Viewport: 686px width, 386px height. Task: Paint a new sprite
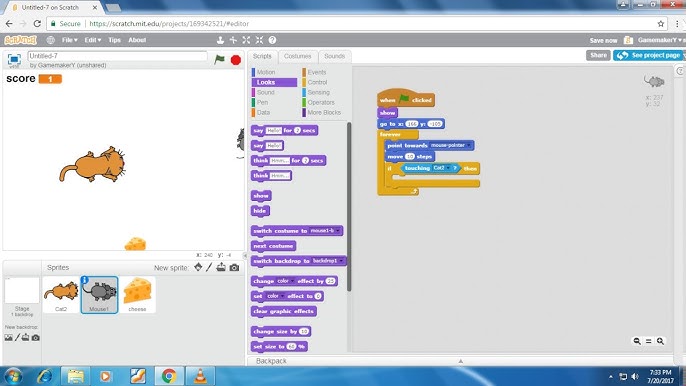[x=209, y=267]
